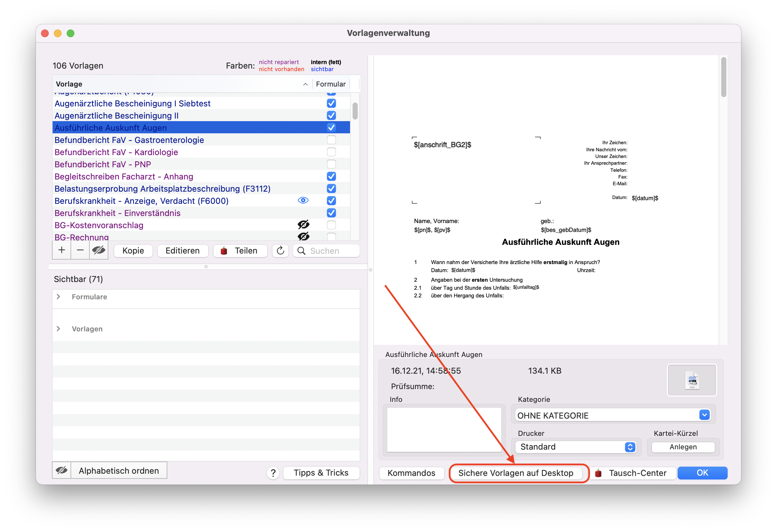Image resolution: width=777 pixels, height=532 pixels.
Task: Uncheck Formular for Begleitschreiben Facharzt - Anhang
Action: pos(331,176)
